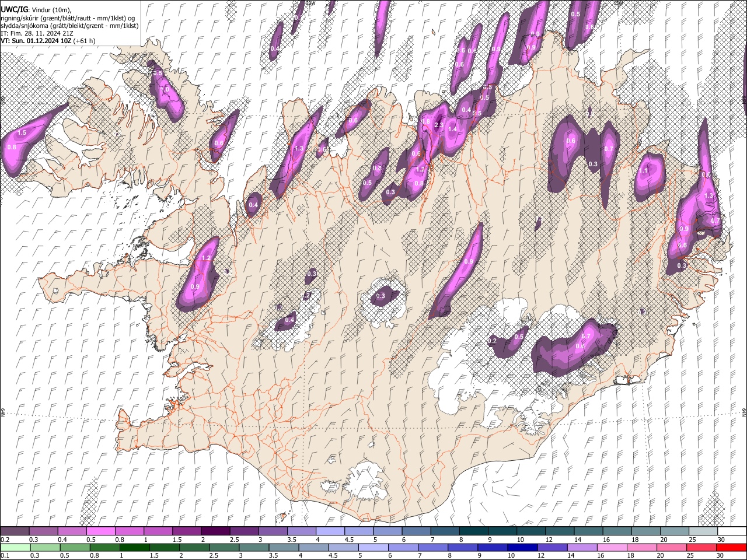Click the snow scale swatch between 0.2 and 0.3
This screenshot has height=560, width=747.
tap(15, 531)
